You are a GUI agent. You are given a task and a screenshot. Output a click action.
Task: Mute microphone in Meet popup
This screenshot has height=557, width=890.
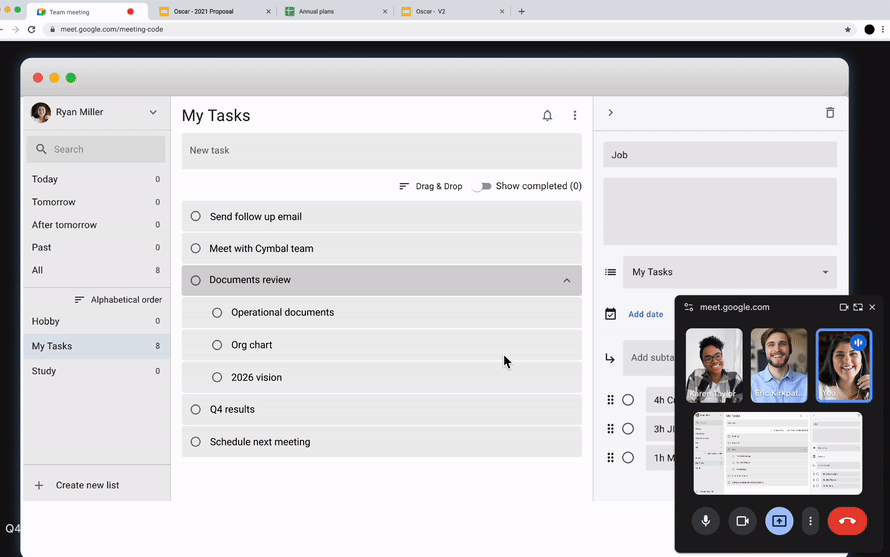coord(705,521)
